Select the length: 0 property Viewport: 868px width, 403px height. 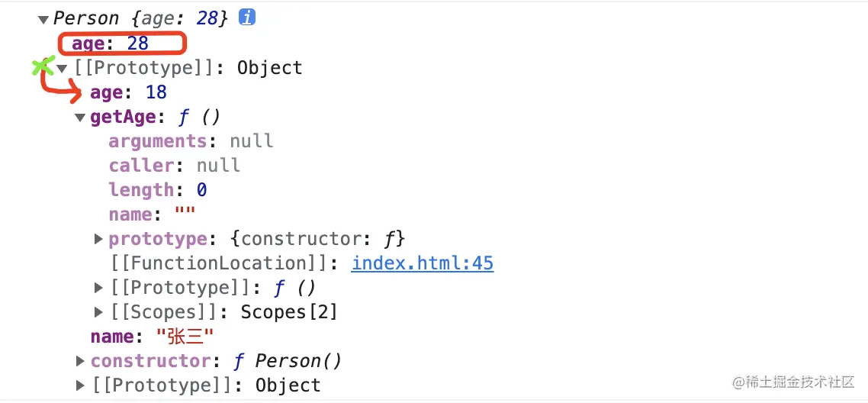pos(157,190)
